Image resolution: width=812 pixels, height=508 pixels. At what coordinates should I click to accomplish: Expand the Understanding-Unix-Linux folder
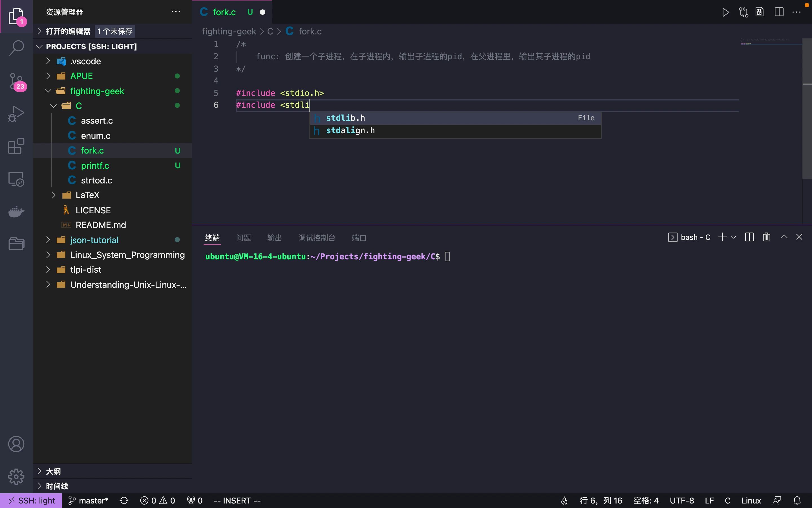click(112, 284)
